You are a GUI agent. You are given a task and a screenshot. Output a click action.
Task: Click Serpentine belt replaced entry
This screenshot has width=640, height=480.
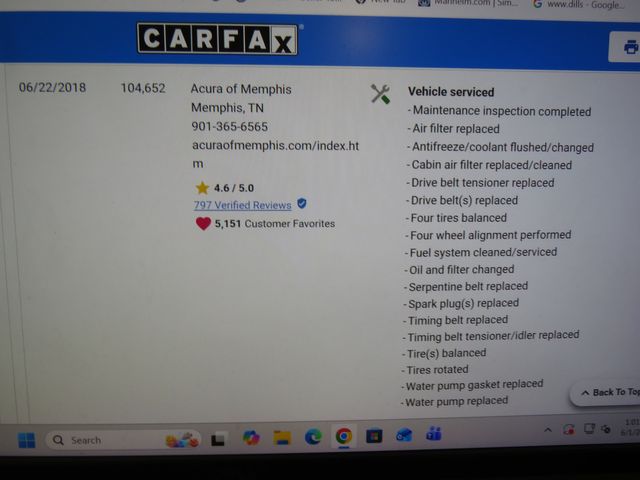coord(466,287)
